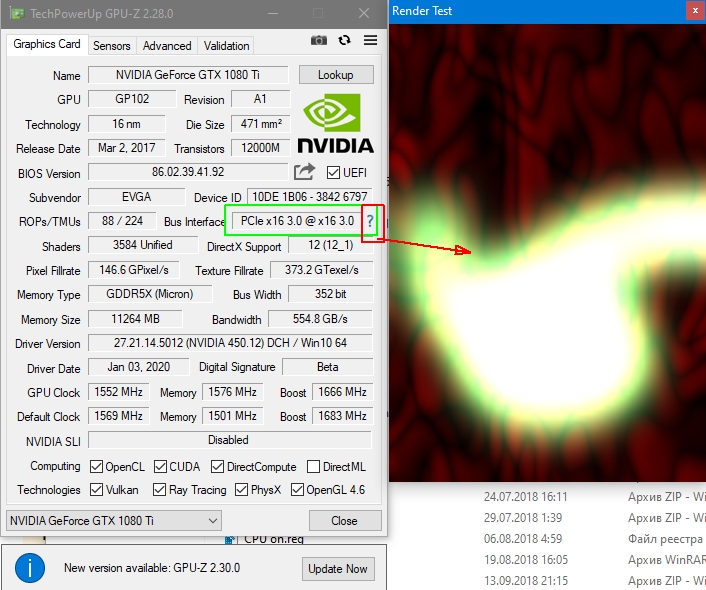Click the BIOS share/export arrow icon

pos(304,172)
